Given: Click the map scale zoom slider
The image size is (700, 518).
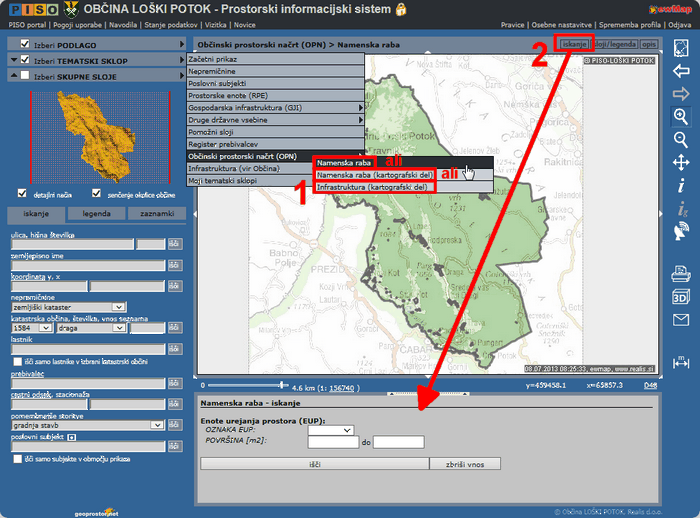Looking at the screenshot, I should [281, 385].
